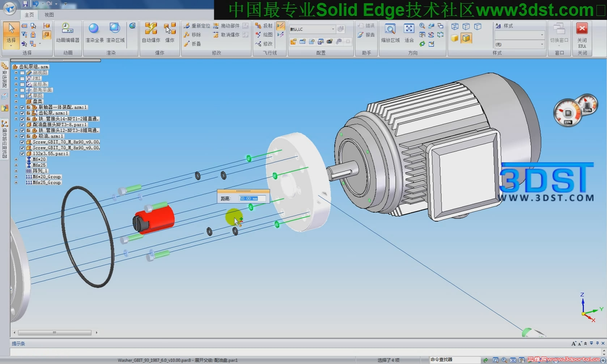Image resolution: width=607 pixels, height=364 pixels.
Task: Uncheck the 配油盘接头NPT3-8.par:1 checkbox
Action: (22, 125)
